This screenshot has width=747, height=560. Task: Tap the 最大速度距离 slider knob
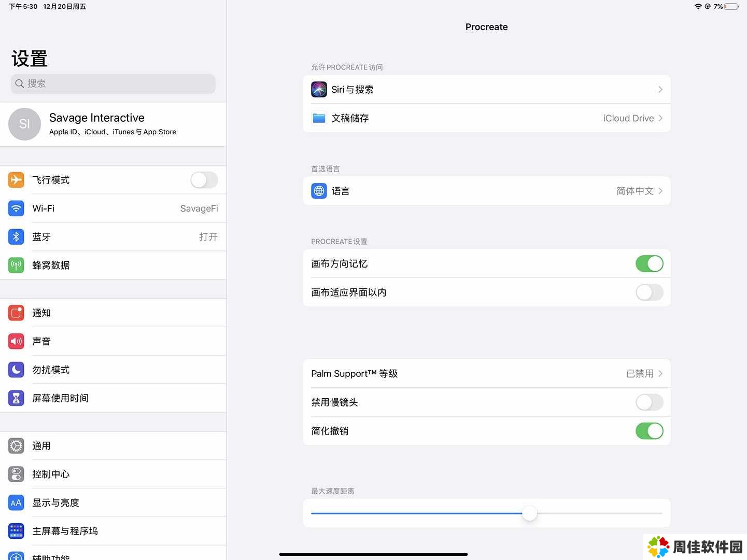point(529,513)
